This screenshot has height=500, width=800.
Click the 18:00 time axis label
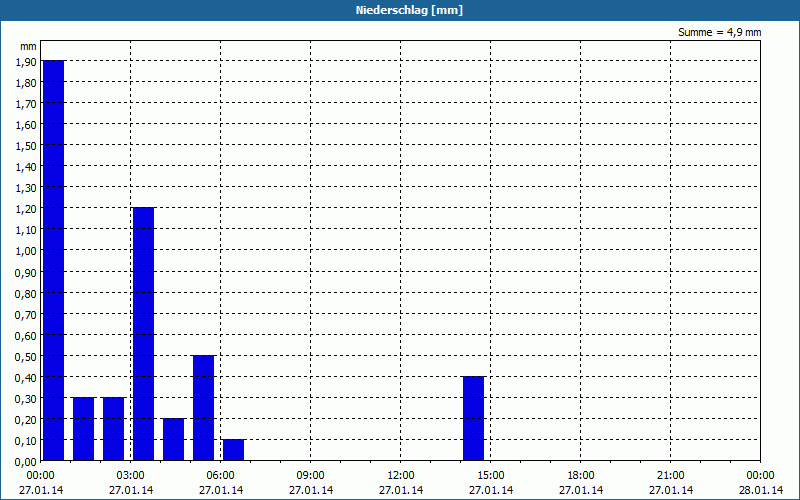pyautogui.click(x=581, y=476)
